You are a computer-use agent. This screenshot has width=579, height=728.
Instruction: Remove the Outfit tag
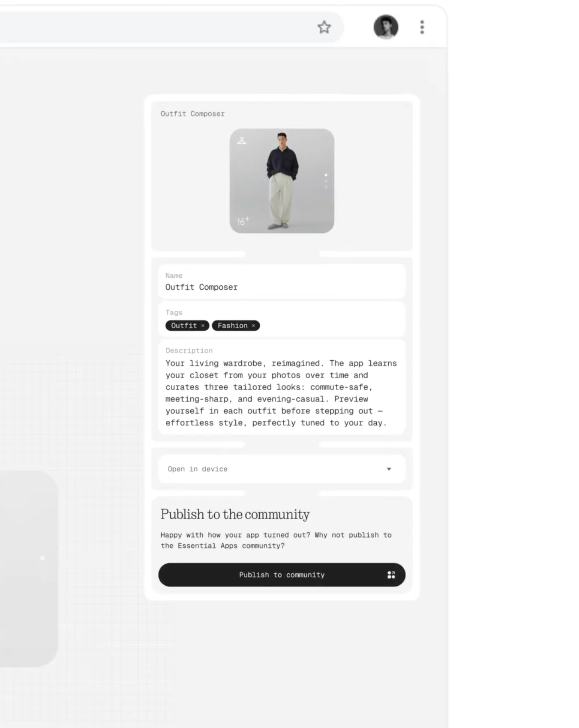click(x=203, y=326)
